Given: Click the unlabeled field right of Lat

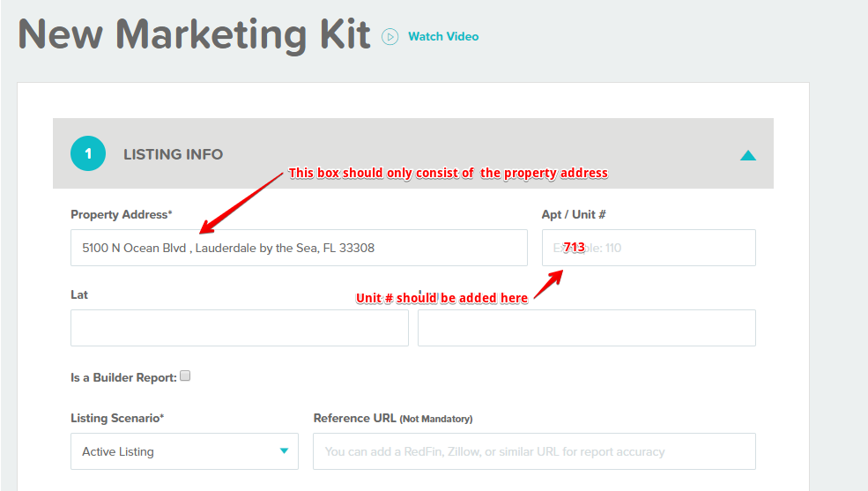Looking at the screenshot, I should (x=587, y=328).
